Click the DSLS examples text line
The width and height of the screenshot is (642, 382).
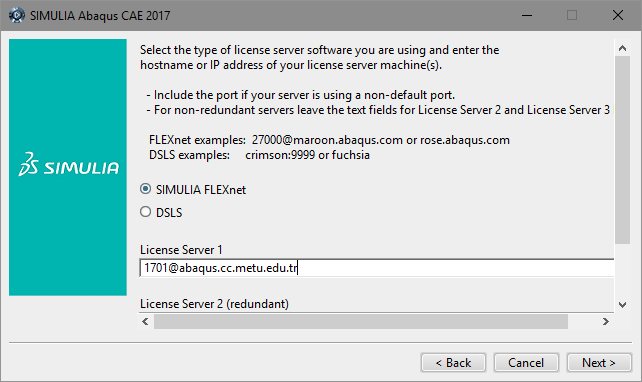(259, 155)
